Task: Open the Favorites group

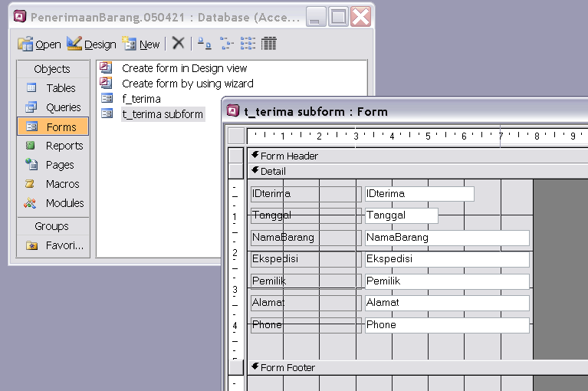Action: [53, 245]
